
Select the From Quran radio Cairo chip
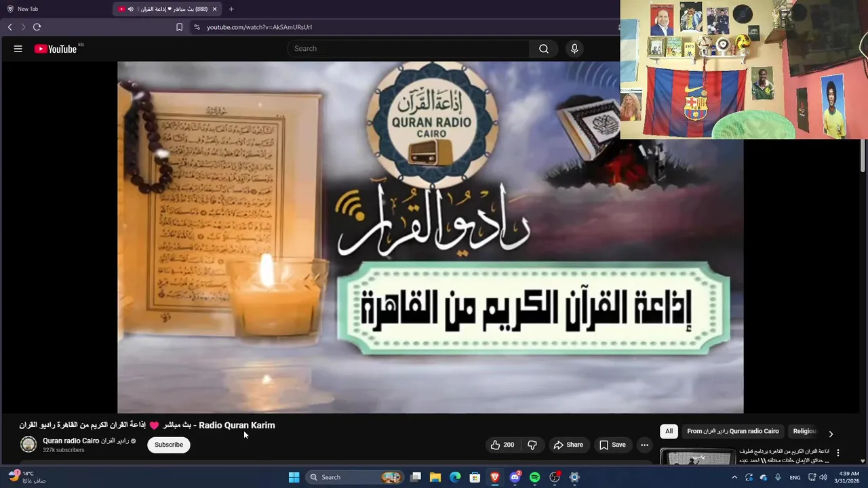732,431
